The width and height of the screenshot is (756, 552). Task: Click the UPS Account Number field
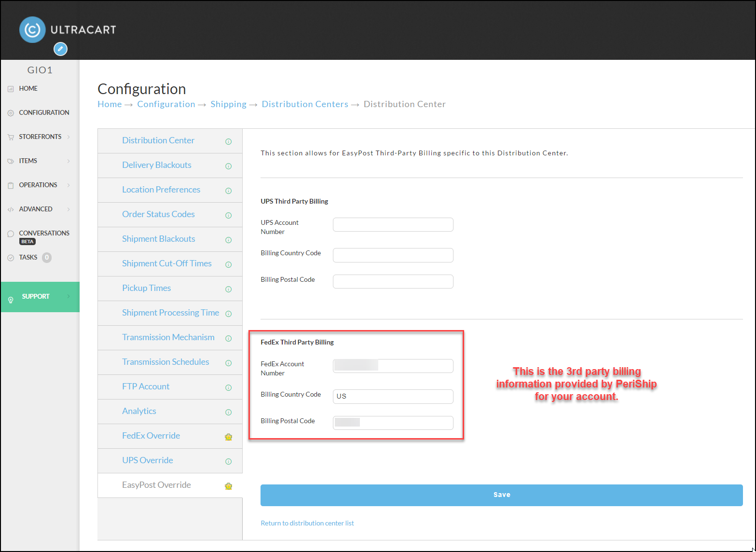[x=393, y=224]
